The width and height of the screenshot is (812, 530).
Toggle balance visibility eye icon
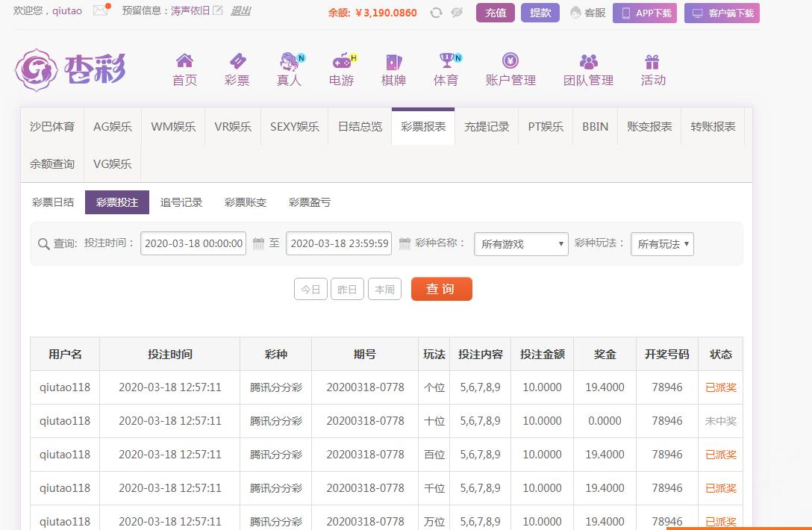point(457,13)
